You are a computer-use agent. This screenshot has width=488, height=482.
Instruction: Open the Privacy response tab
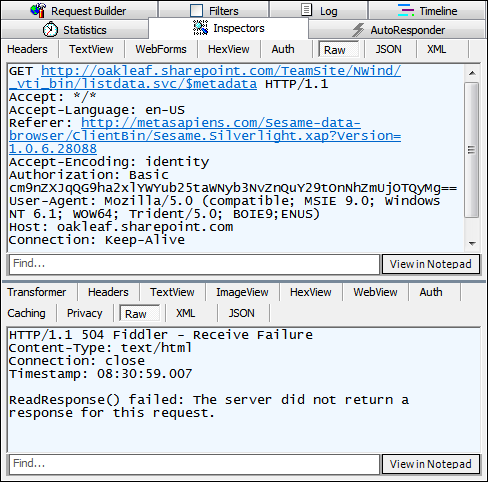coord(84,313)
